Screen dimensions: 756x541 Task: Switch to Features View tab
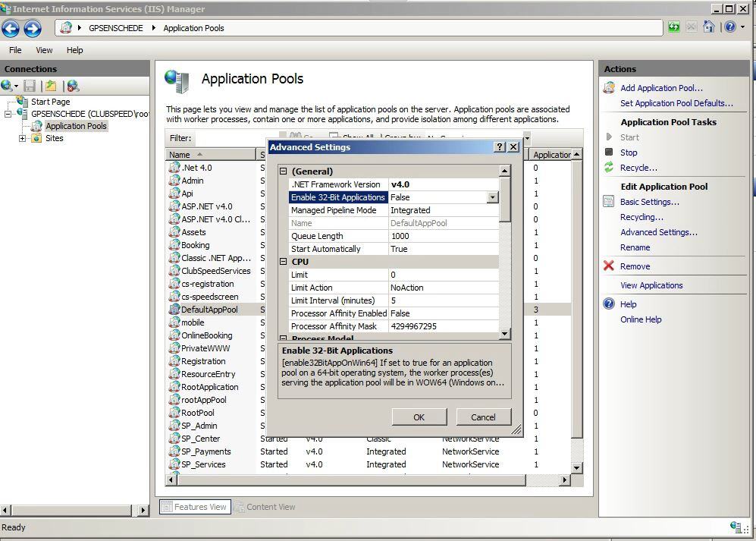(196, 507)
